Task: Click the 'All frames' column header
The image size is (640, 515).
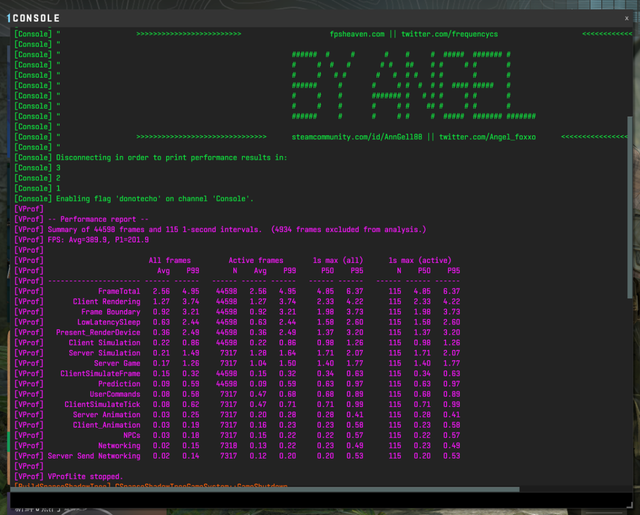Action: coord(169,260)
